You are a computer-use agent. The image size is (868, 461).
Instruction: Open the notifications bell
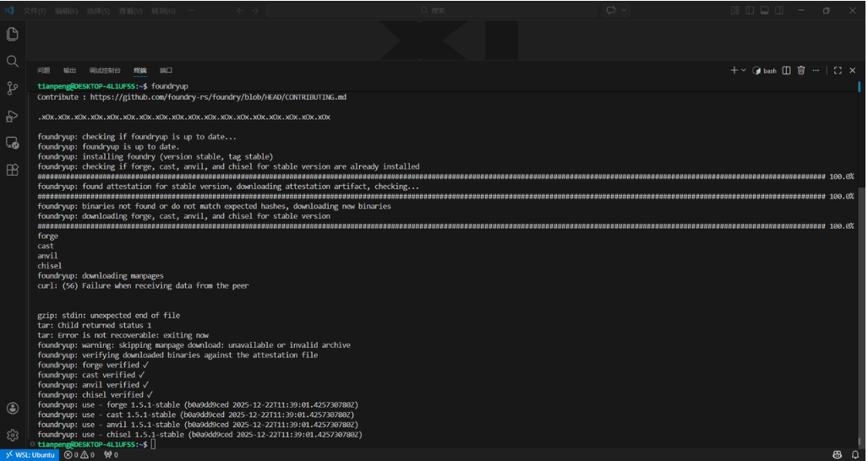855,455
